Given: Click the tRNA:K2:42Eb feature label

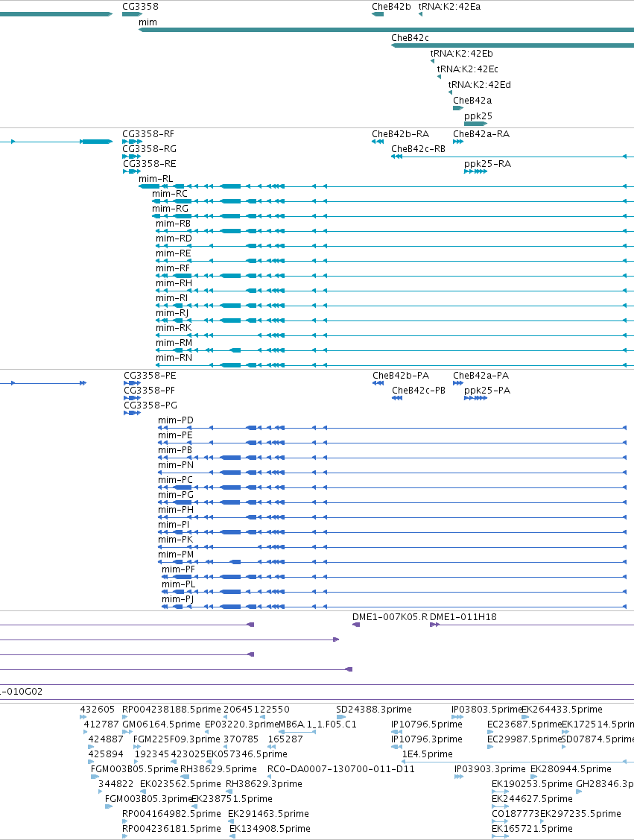Looking at the screenshot, I should pos(462,53).
